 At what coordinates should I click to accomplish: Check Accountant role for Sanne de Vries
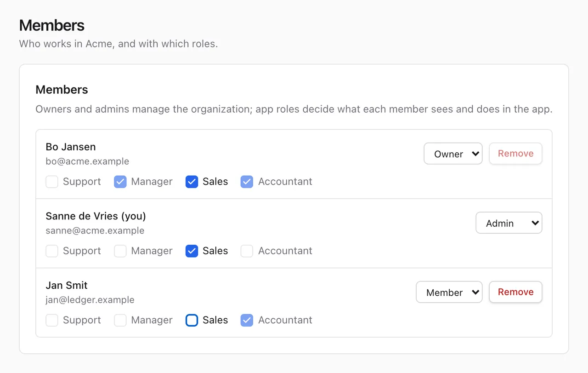point(247,251)
